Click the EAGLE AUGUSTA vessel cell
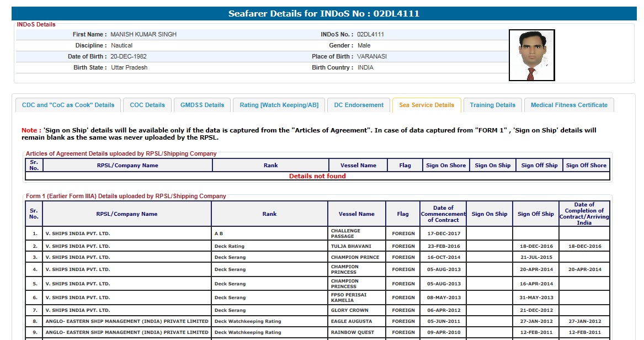 point(352,321)
